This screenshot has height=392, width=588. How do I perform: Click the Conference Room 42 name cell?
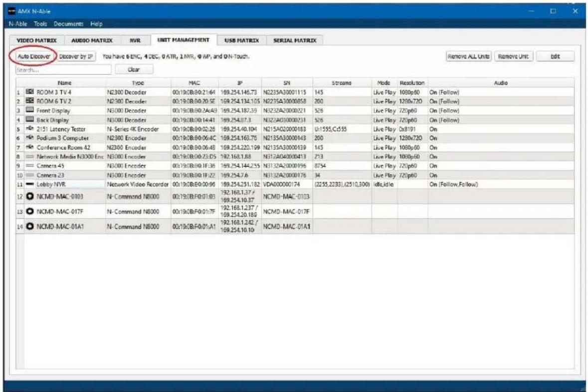[65, 147]
